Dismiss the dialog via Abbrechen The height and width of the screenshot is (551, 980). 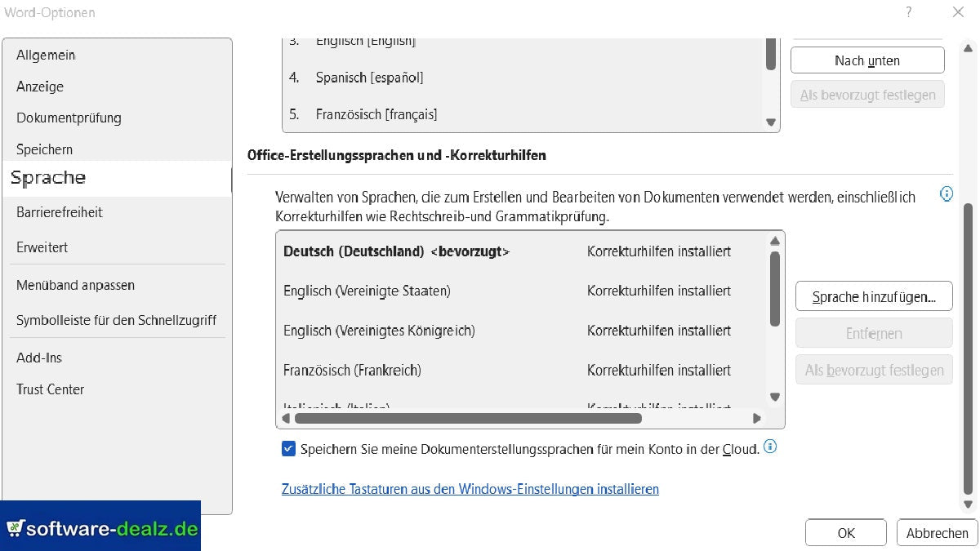tap(937, 532)
